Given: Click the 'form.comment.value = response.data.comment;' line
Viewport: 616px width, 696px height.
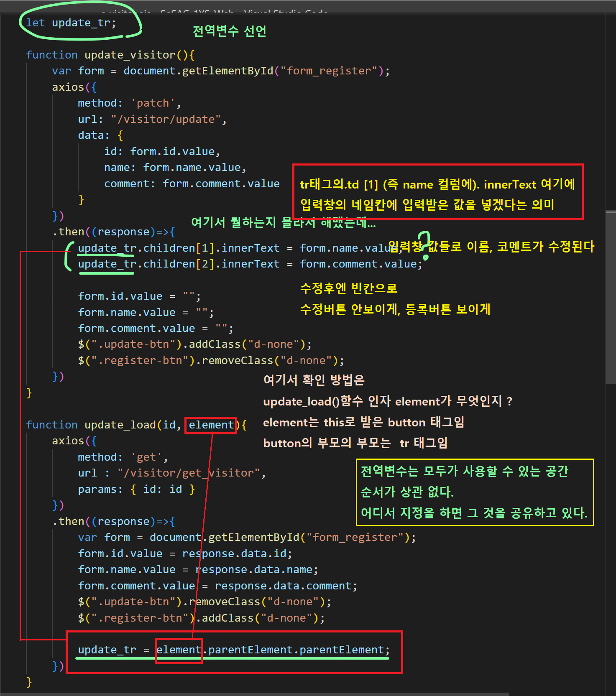Looking at the screenshot, I should coord(217,586).
